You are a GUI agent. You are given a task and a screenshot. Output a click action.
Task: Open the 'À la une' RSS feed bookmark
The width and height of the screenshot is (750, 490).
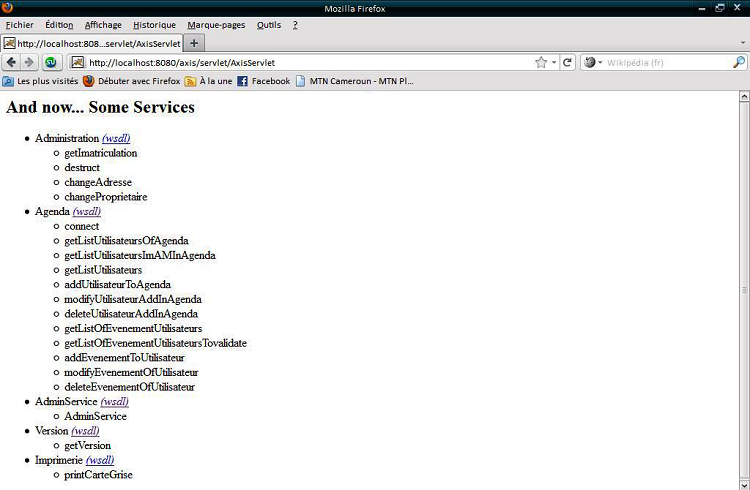click(x=208, y=81)
